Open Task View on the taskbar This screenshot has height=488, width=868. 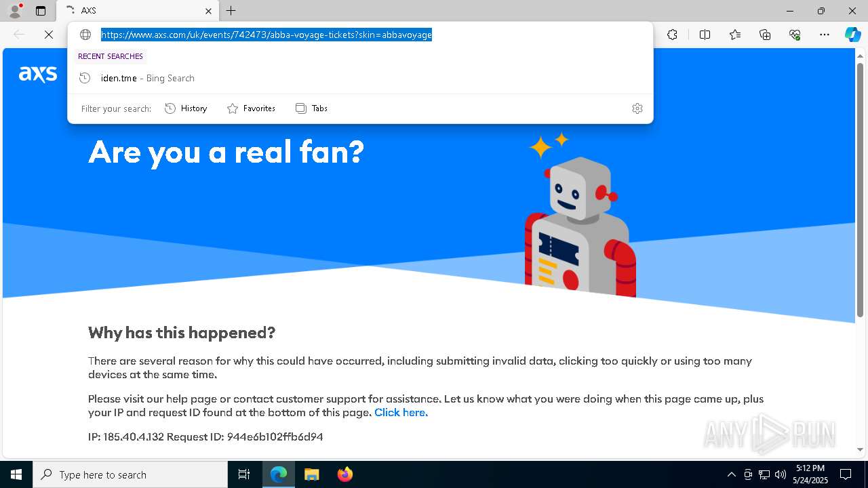click(x=244, y=474)
